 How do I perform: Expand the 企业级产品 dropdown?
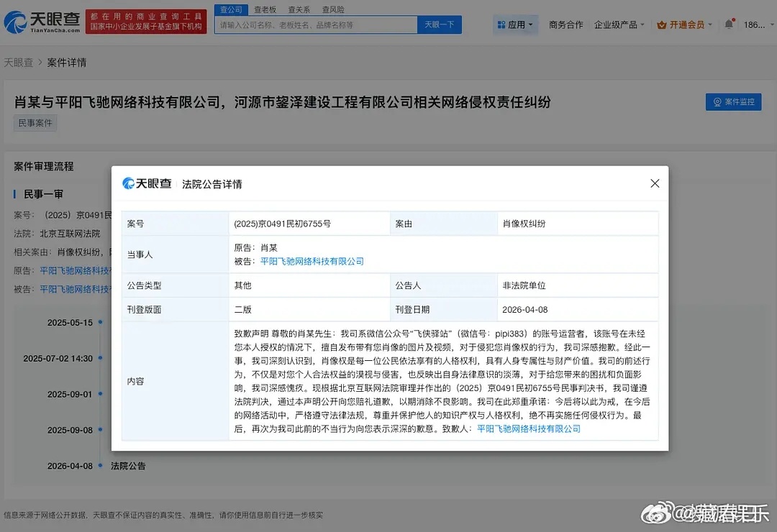(x=616, y=24)
